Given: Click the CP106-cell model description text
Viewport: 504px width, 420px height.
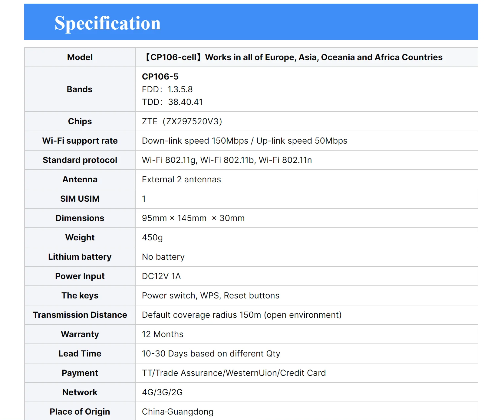Looking at the screenshot, I should (x=292, y=57).
